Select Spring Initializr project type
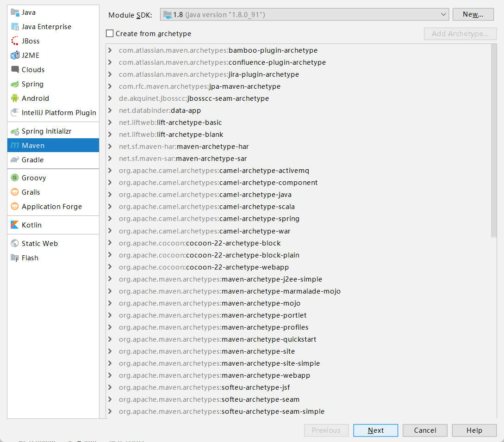This screenshot has width=504, height=442. click(46, 131)
